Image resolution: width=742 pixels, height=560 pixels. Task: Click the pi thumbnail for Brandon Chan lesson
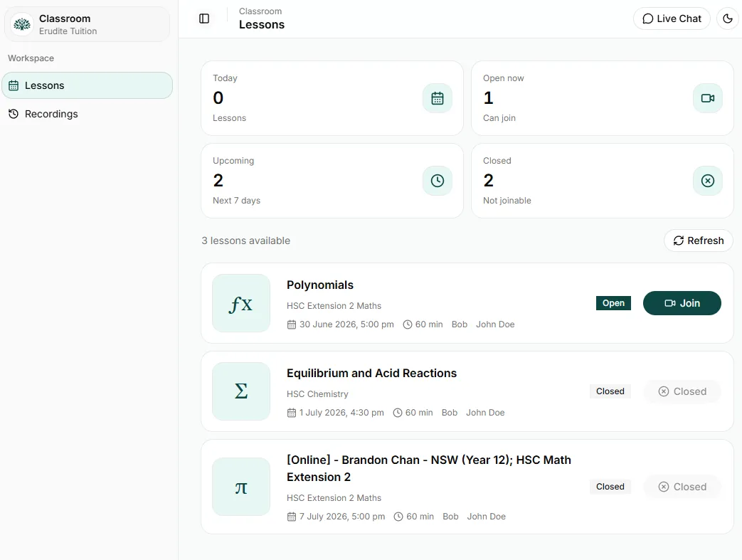coord(241,487)
